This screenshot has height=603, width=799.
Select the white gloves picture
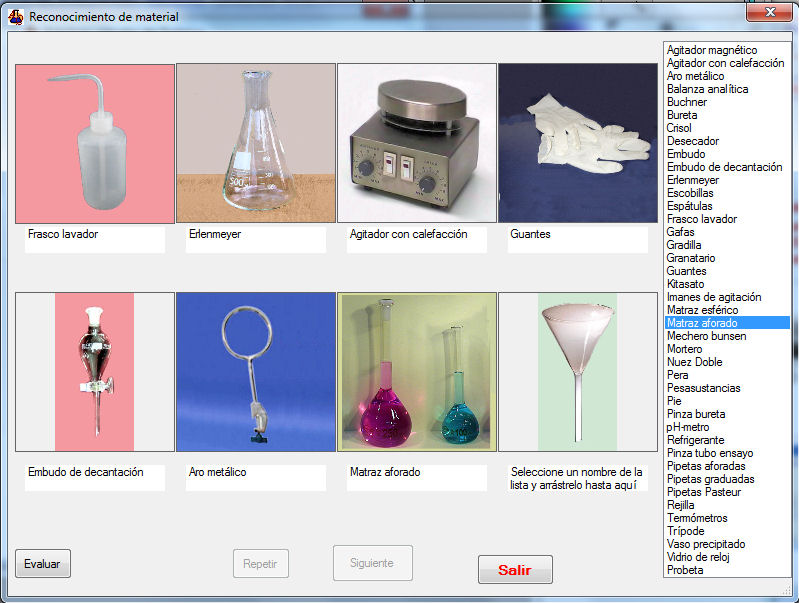(577, 143)
